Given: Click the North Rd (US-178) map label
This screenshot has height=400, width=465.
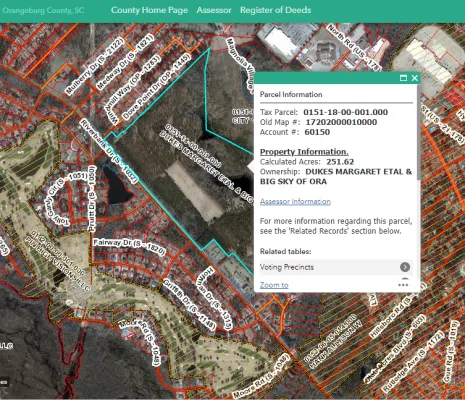Looking at the screenshot, I should click(x=353, y=47).
